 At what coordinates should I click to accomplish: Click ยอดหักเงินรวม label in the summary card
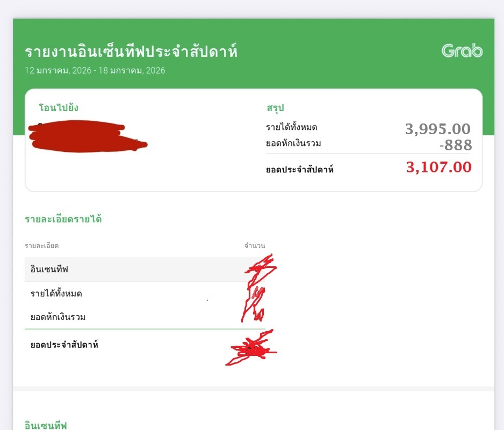(x=293, y=143)
